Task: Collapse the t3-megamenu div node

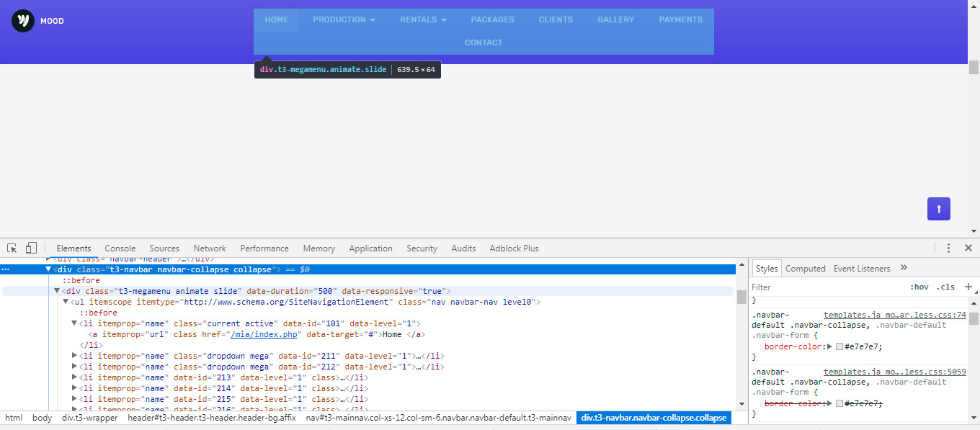Action: click(58, 291)
